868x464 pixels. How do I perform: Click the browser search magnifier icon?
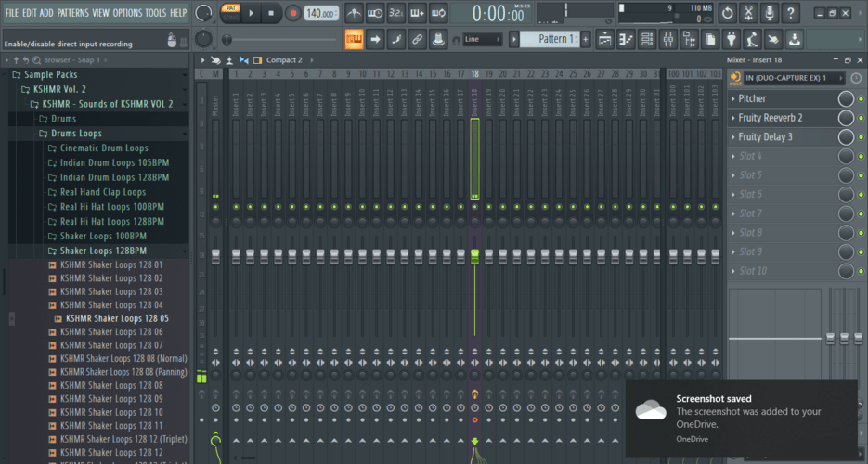(36, 59)
